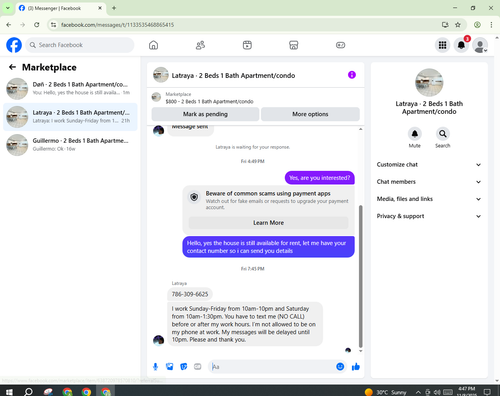
Task: Open the Facebook home logo
Action: click(14, 45)
